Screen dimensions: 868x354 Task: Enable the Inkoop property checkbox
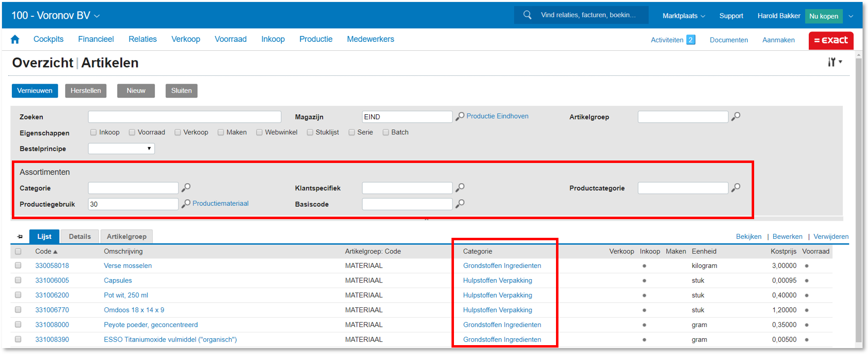[94, 132]
